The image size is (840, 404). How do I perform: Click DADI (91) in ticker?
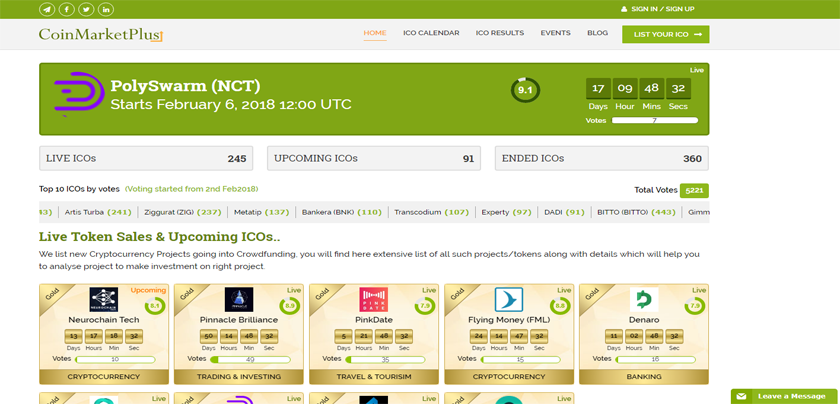(x=564, y=212)
